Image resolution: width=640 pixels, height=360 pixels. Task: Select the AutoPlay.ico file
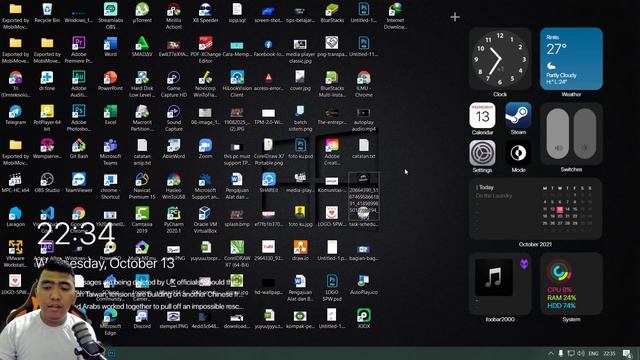coord(363,284)
